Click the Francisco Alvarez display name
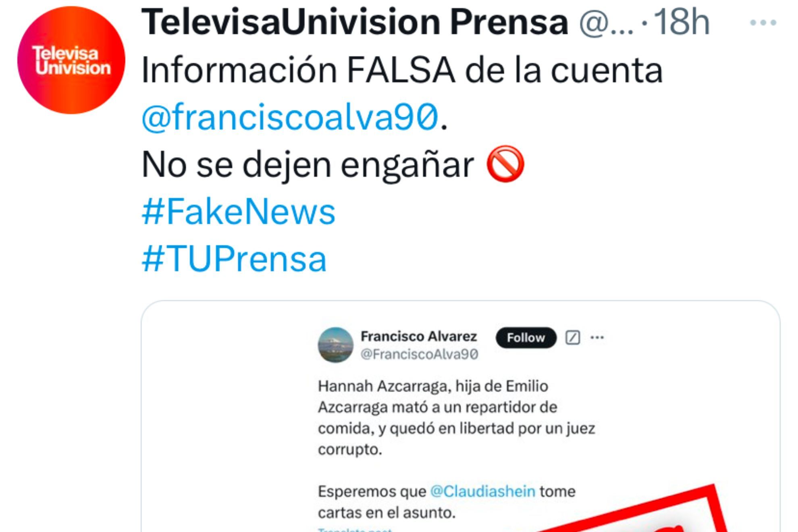 pyautogui.click(x=419, y=336)
